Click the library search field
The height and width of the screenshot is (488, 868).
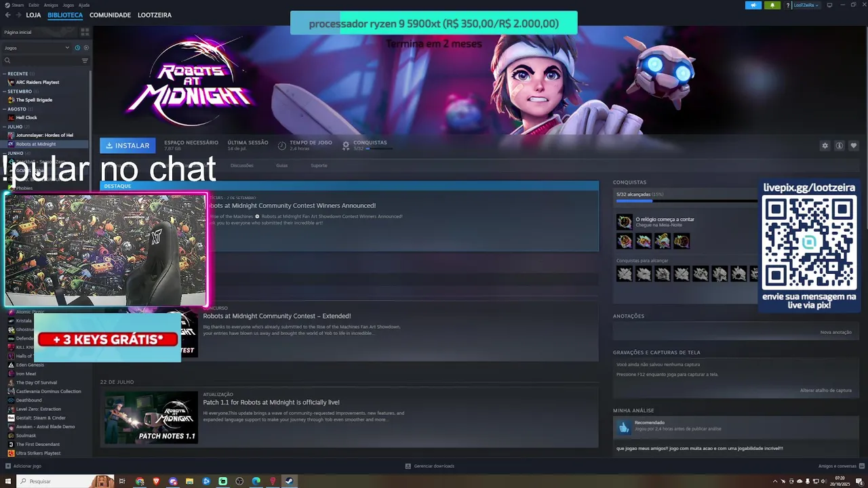43,60
